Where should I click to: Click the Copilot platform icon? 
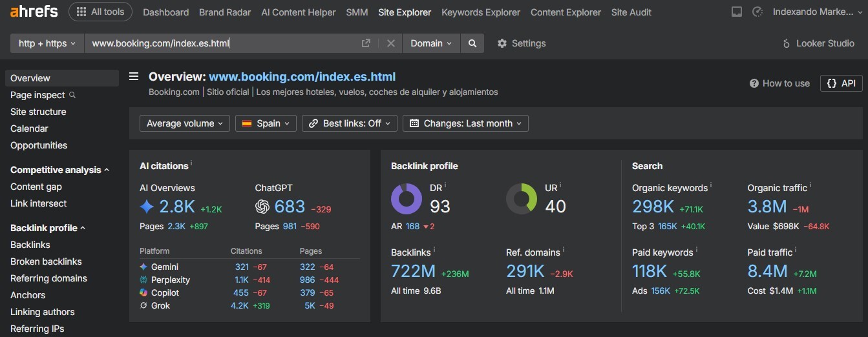point(143,292)
